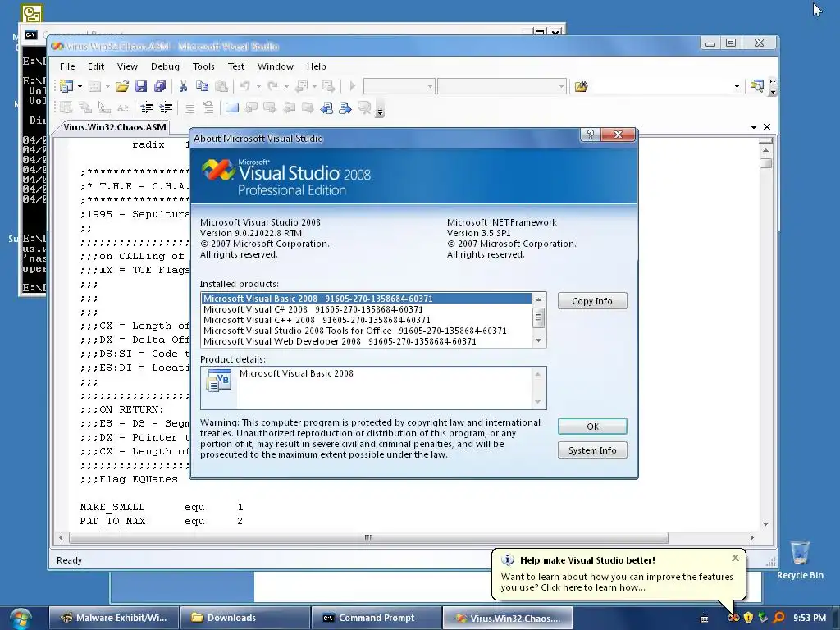This screenshot has height=630, width=840.
Task: Click the Display Object Member List icon
Action: click(66, 107)
